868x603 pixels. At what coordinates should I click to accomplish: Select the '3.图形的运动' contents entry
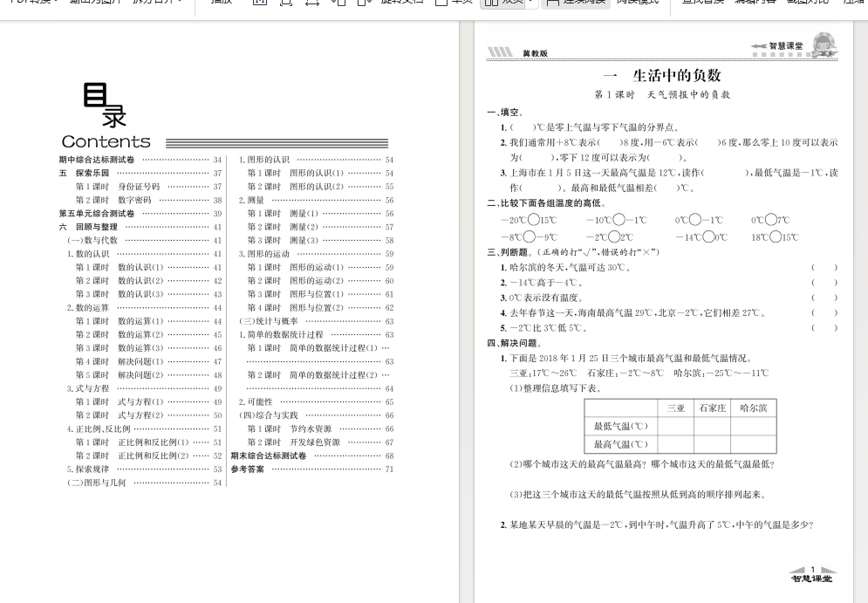coord(316,254)
